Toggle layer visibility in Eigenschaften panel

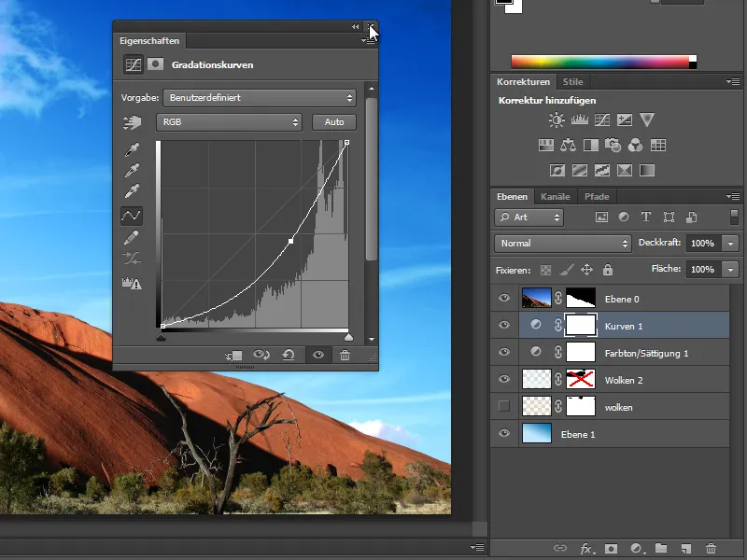tap(318, 355)
